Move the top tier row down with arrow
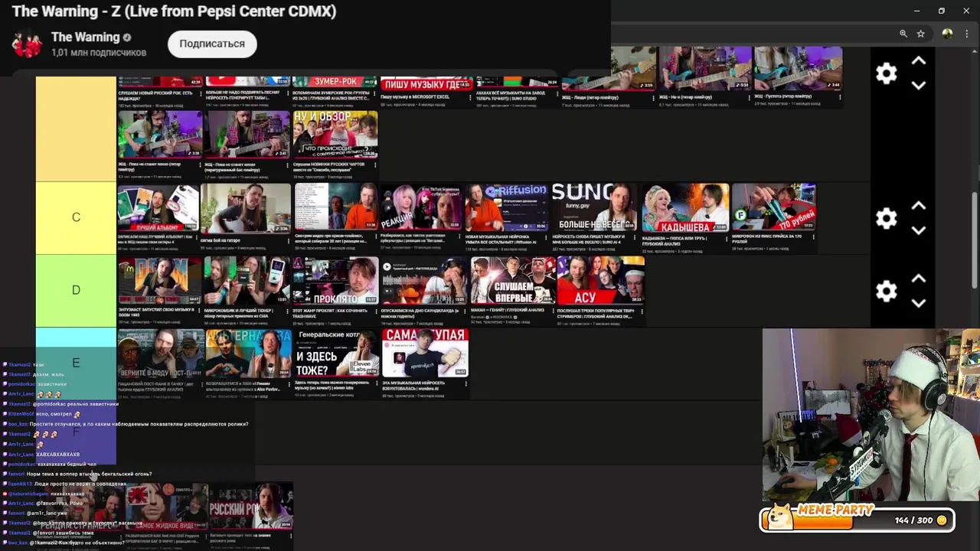 919,86
